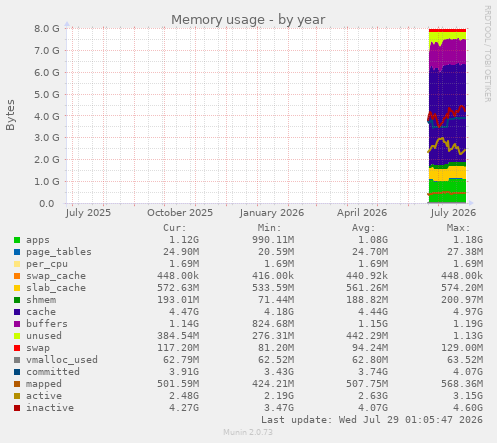Click committed minimum value 3.43G
Screen dimensions: 497x443
(279, 372)
